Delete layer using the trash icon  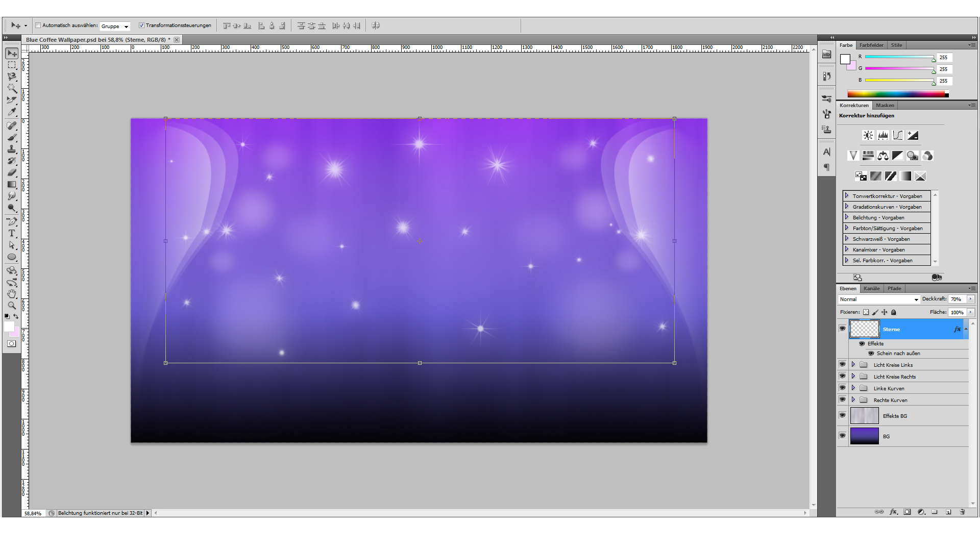[x=962, y=512]
